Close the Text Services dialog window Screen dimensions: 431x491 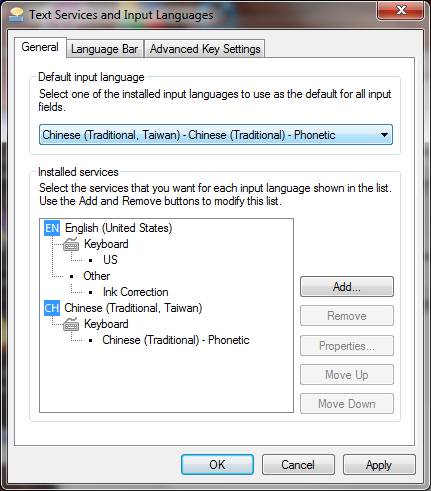(x=401, y=10)
